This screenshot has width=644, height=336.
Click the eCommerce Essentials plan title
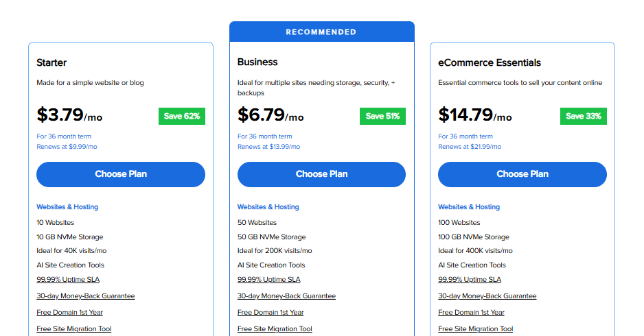pos(490,63)
